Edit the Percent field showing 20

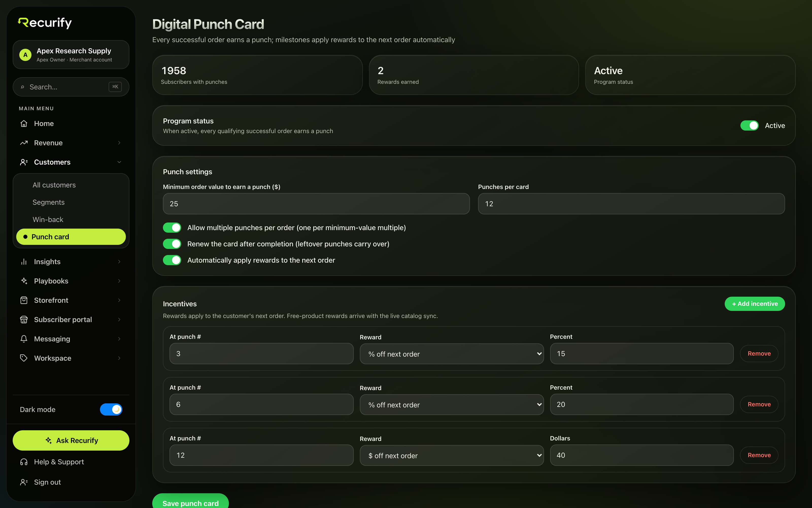click(641, 404)
